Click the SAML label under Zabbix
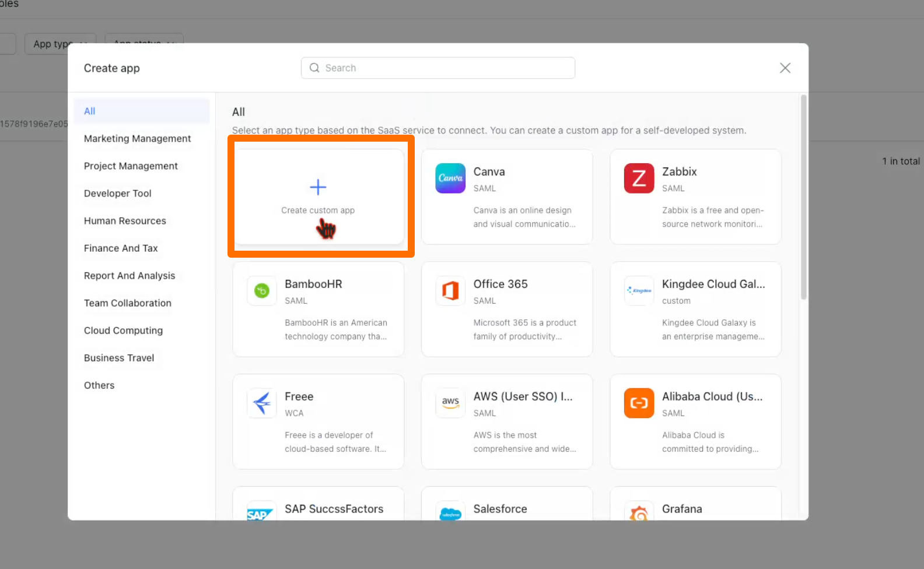Image resolution: width=924 pixels, height=569 pixels. point(673,188)
